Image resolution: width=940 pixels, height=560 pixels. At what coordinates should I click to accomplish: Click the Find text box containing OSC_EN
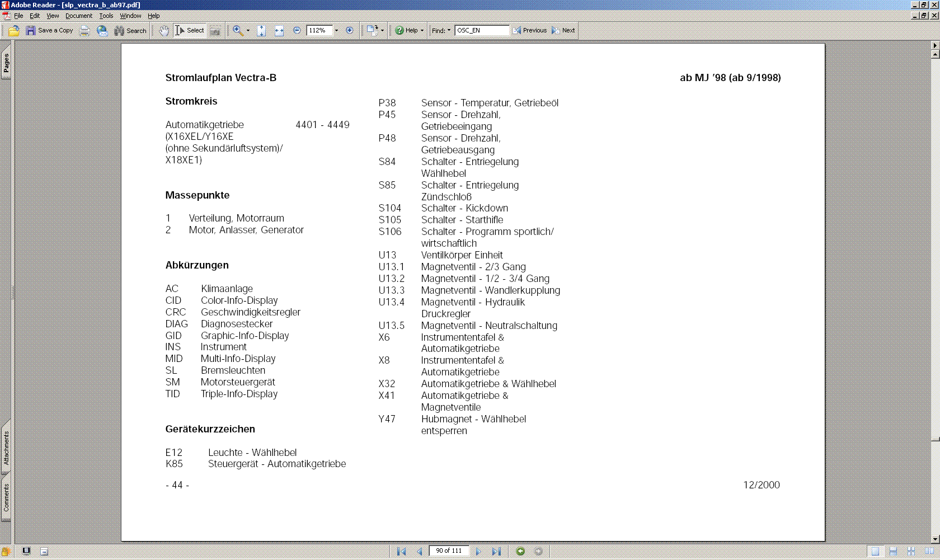click(482, 31)
